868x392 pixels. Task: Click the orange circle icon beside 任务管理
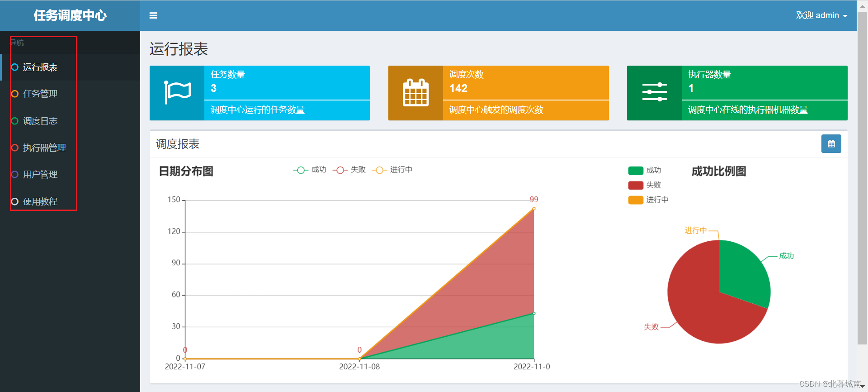(x=15, y=94)
